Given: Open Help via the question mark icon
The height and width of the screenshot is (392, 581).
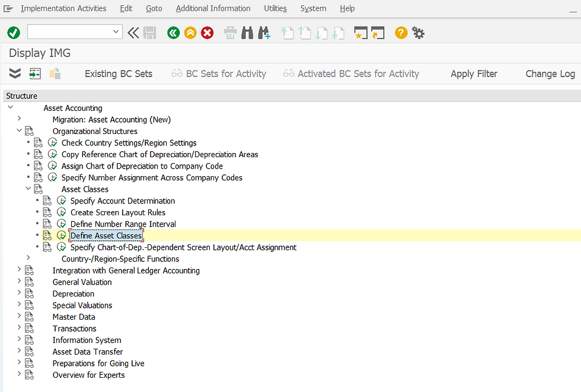Looking at the screenshot, I should 401,33.
